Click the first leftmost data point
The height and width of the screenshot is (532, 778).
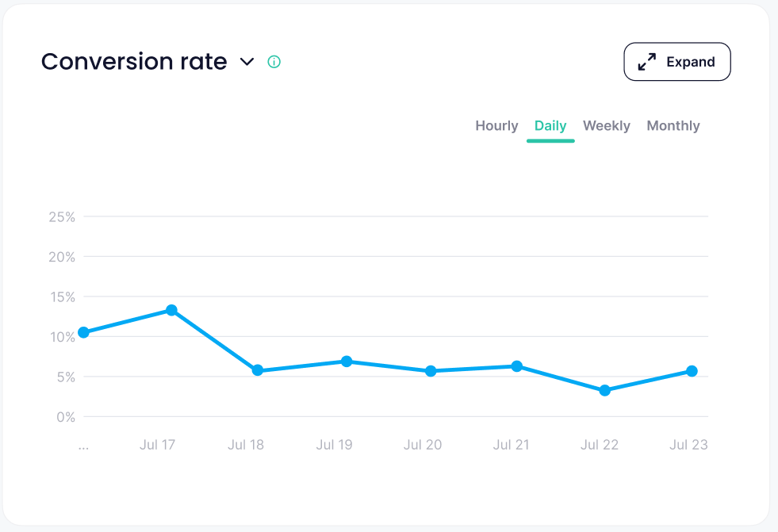point(83,332)
